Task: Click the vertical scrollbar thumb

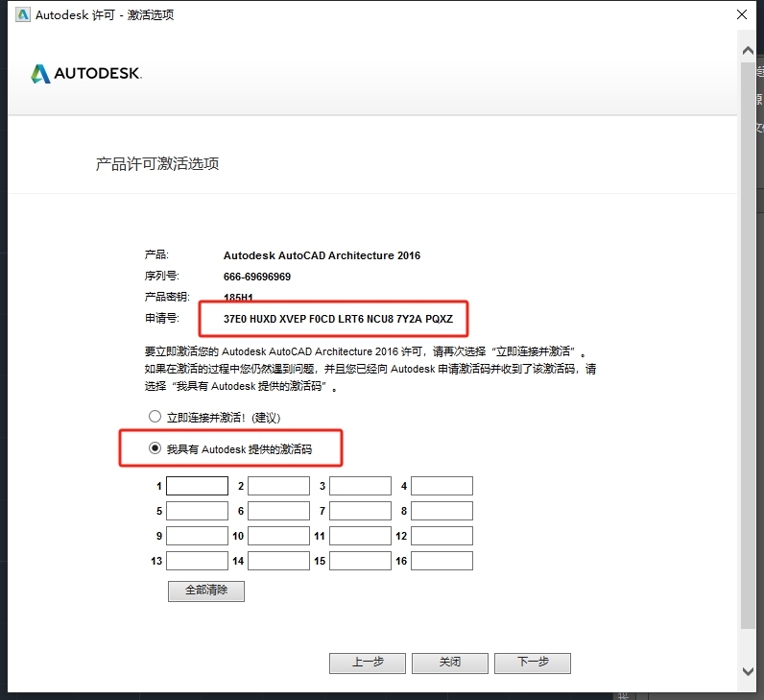Action: click(748, 345)
